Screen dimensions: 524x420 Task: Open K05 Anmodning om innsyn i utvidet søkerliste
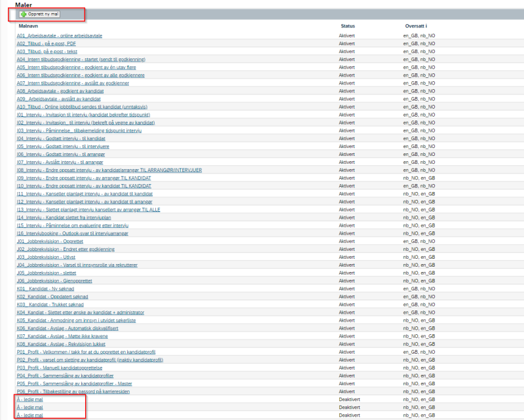point(77,320)
